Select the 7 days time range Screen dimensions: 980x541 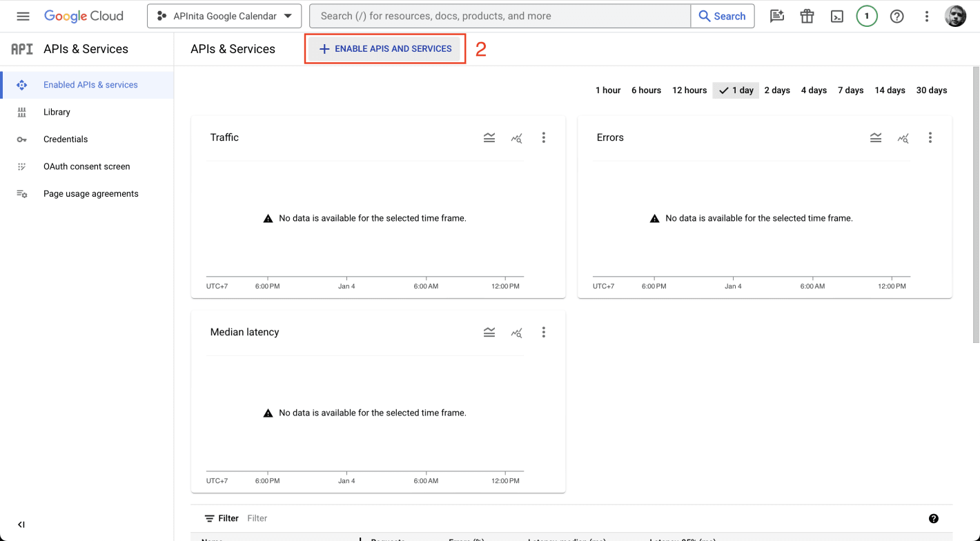pos(850,90)
